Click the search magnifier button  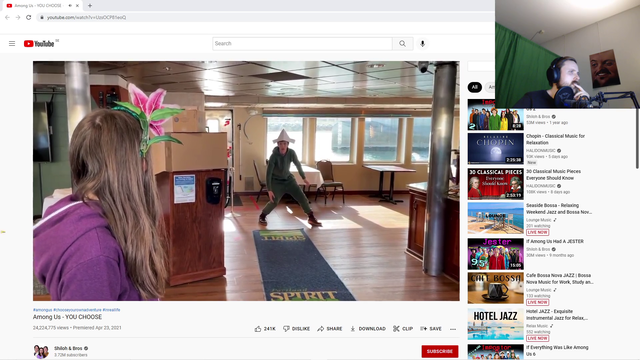coord(402,44)
